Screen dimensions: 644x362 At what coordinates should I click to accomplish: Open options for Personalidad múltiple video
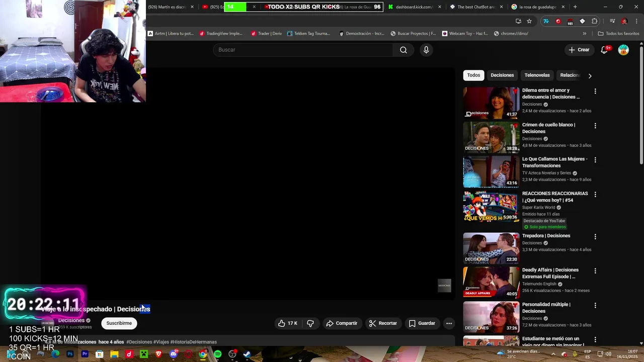pos(595,305)
